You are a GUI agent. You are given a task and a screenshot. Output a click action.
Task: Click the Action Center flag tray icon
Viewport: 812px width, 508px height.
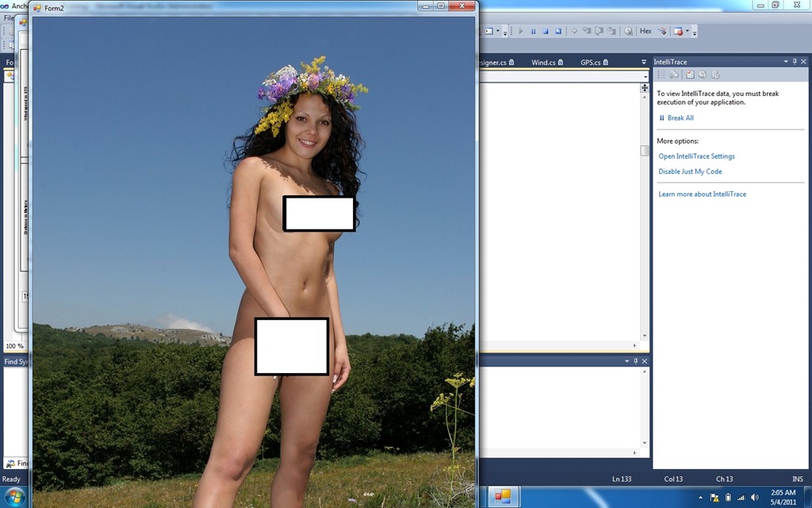point(714,498)
